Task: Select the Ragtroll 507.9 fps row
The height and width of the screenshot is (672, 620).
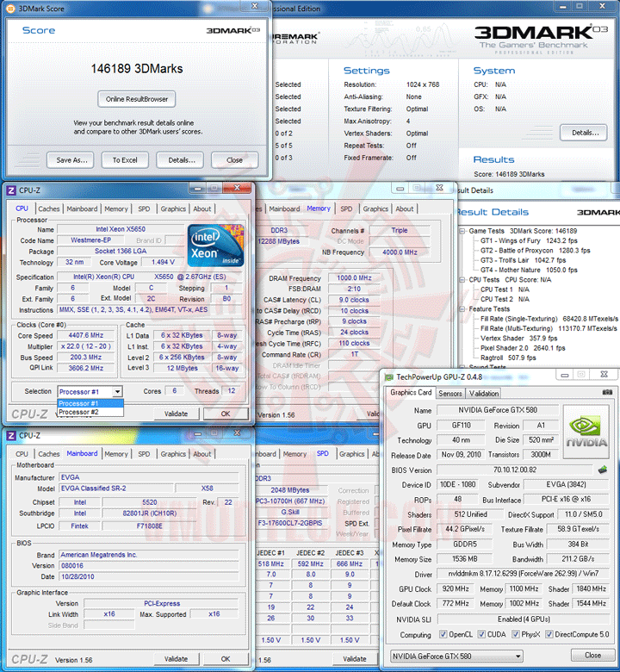Action: 508,358
